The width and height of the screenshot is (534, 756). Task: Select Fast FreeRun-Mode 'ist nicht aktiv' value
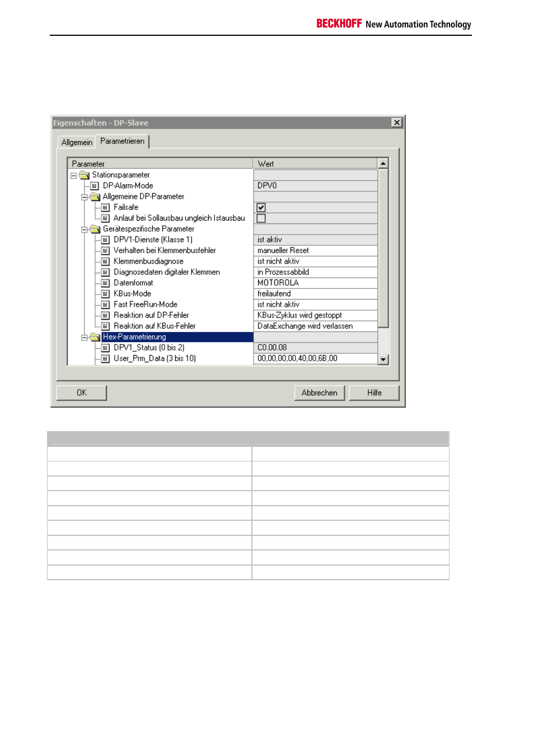coord(316,305)
